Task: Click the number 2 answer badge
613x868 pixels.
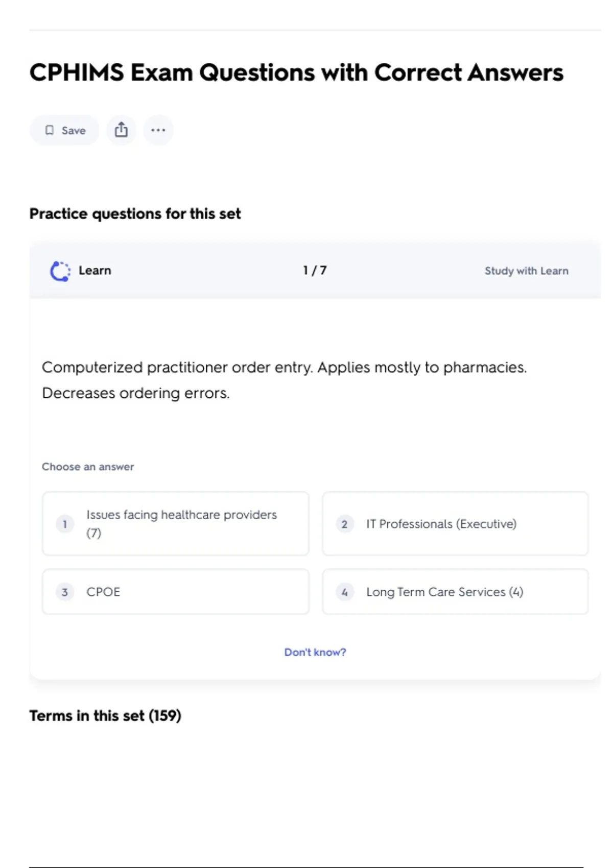Action: [344, 524]
